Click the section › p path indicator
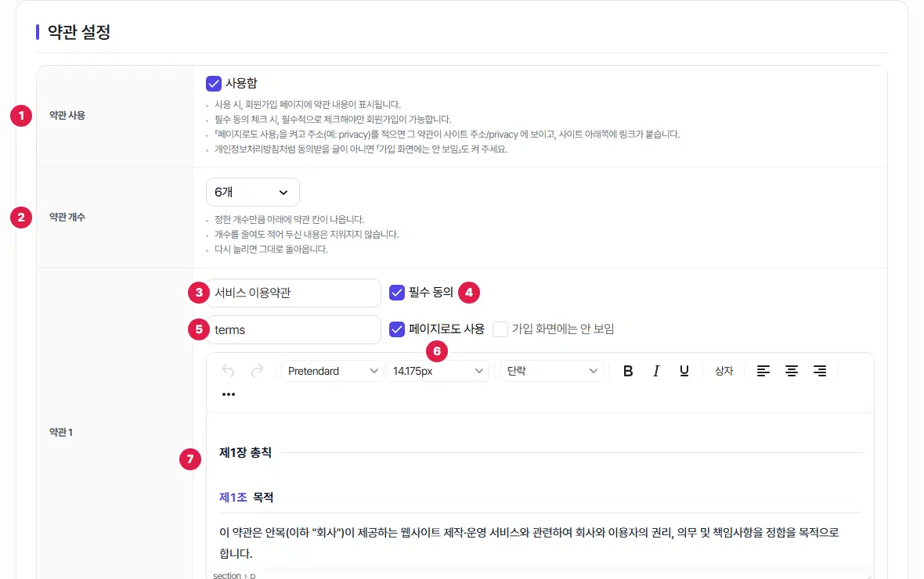 (234, 575)
